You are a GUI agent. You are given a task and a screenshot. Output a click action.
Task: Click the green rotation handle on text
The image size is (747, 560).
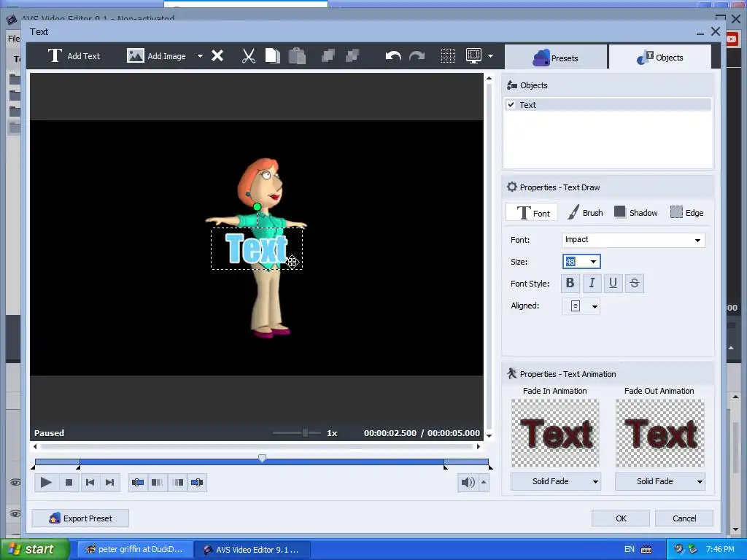257,206
